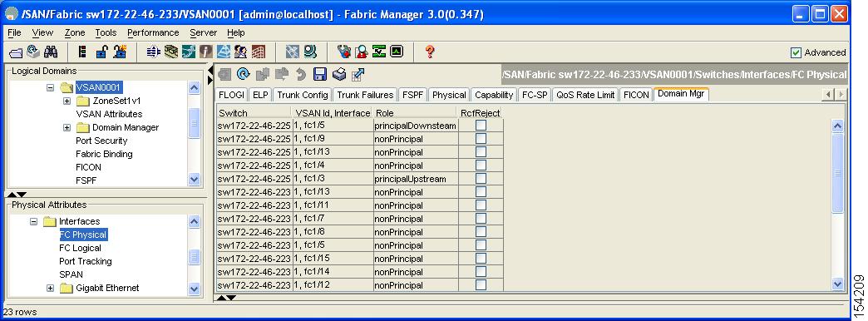This screenshot has width=868, height=321.
Task: Check RcfReject for sw172-22-46-223 fc1/7
Action: click(481, 218)
